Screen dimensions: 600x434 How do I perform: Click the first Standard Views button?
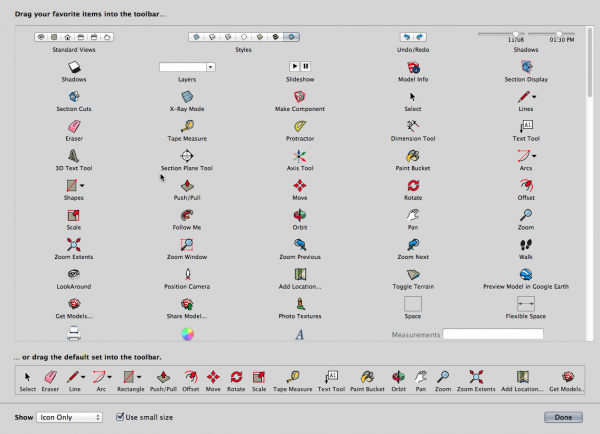[x=41, y=37]
